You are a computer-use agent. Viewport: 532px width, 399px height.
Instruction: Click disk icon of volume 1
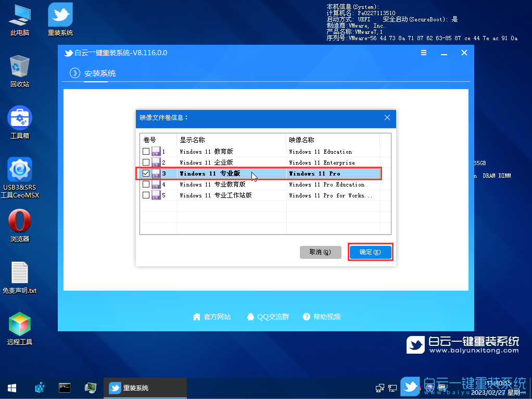click(156, 152)
